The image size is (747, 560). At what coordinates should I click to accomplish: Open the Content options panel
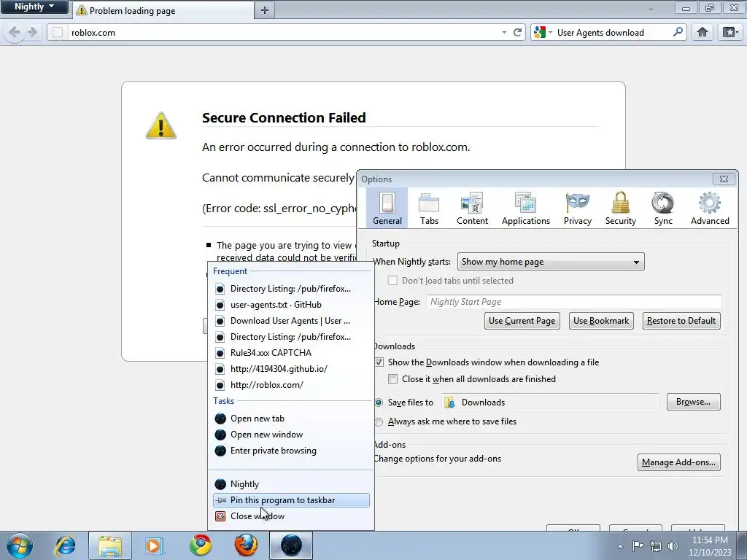472,208
